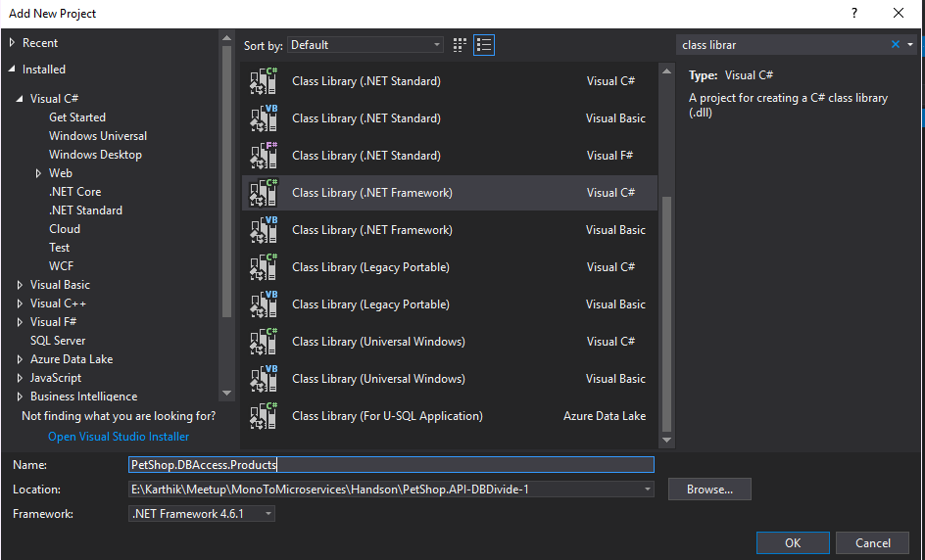Pick Visual Basic Class Library (Universal Windows) icon
This screenshot has height=560, width=925.
click(264, 379)
